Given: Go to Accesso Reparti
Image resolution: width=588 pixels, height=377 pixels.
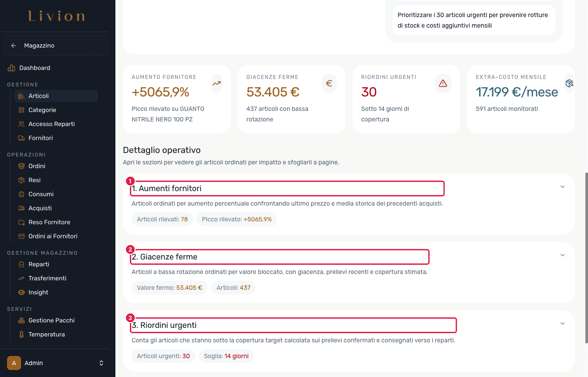Looking at the screenshot, I should [56, 124].
